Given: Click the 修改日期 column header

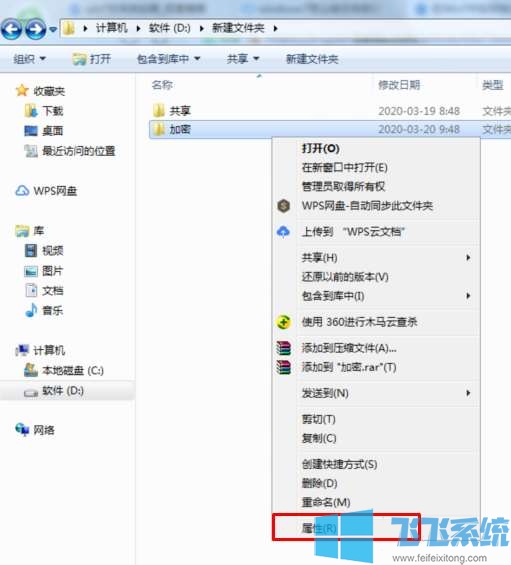Looking at the screenshot, I should pyautogui.click(x=399, y=85).
